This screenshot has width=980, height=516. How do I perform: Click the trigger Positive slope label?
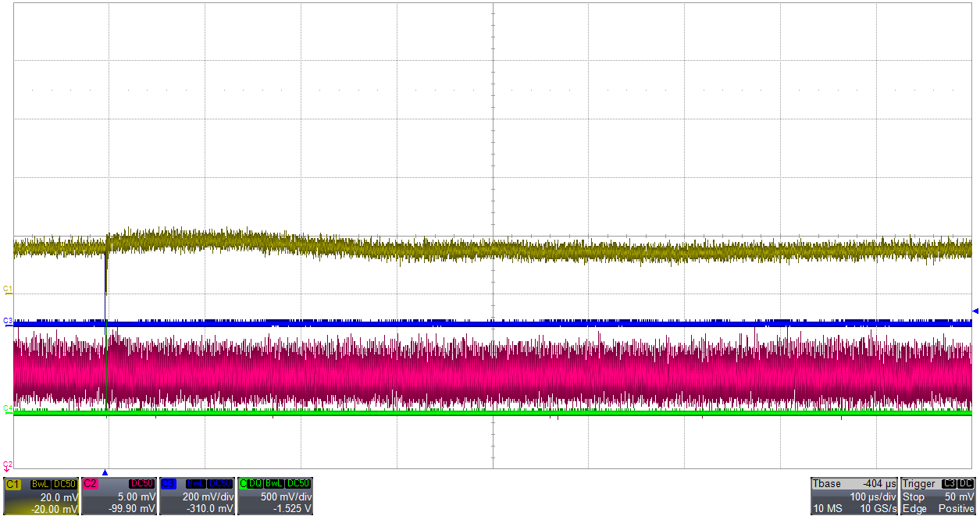click(x=957, y=508)
